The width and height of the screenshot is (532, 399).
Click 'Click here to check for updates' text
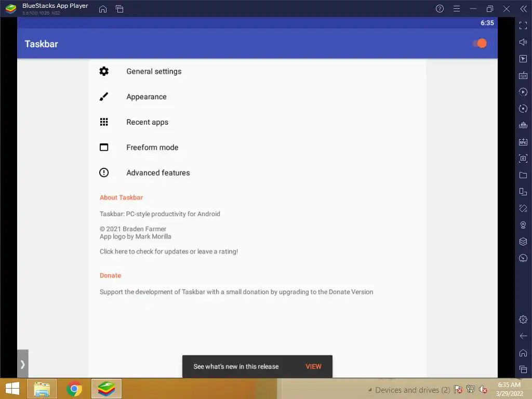coord(169,251)
